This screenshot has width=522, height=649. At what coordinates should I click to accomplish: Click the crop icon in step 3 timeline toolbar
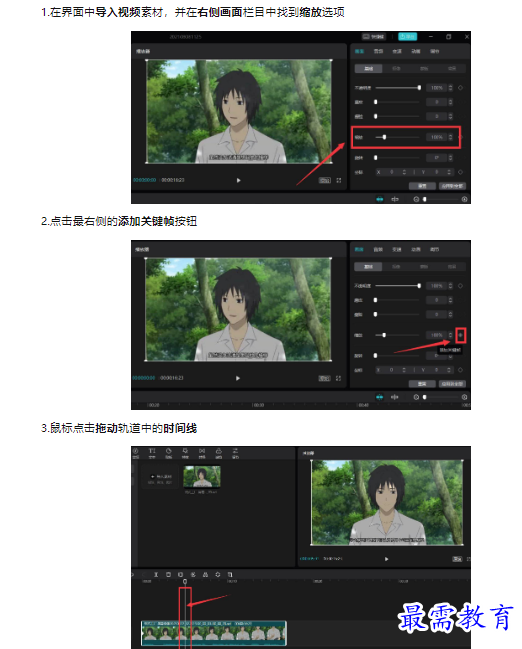[230, 574]
